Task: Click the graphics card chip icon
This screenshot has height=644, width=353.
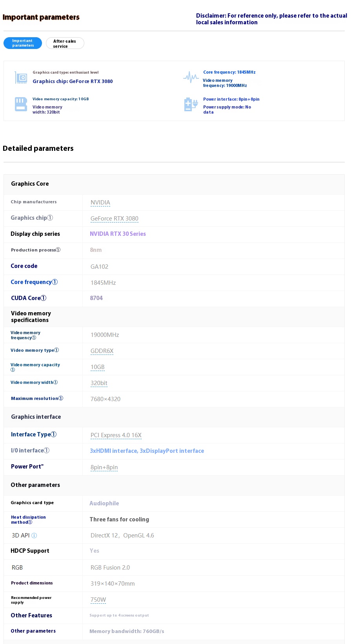Action: (x=21, y=78)
